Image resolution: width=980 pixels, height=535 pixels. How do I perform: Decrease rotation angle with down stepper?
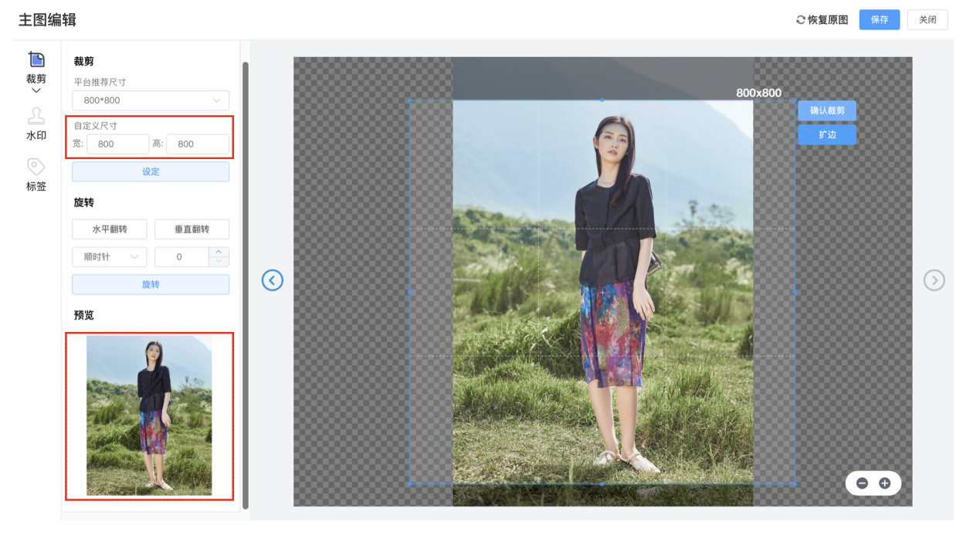point(219,262)
